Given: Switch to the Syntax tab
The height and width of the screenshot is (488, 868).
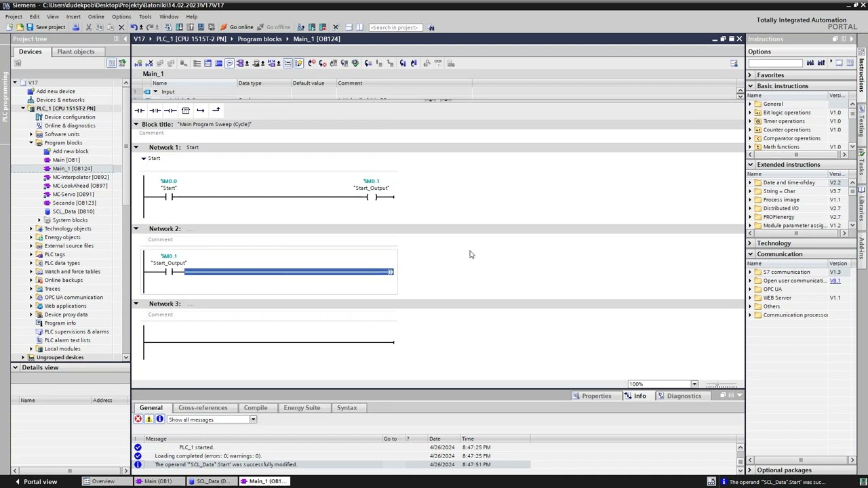Looking at the screenshot, I should click(347, 407).
